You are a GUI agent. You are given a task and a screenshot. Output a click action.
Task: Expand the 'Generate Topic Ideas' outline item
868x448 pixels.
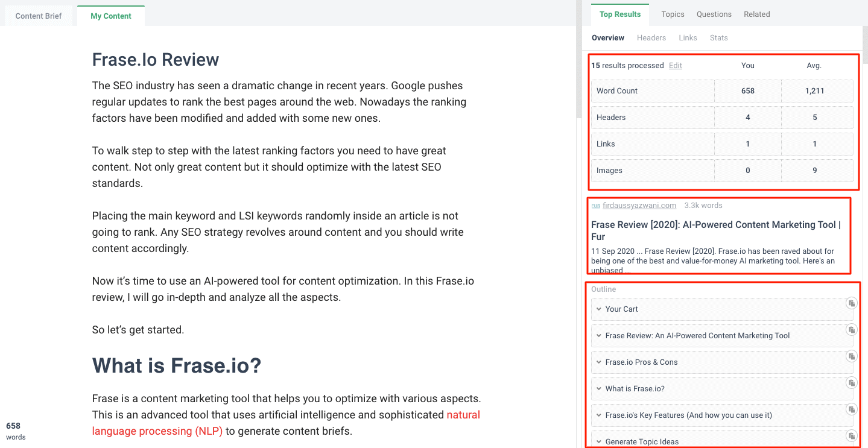tap(599, 441)
